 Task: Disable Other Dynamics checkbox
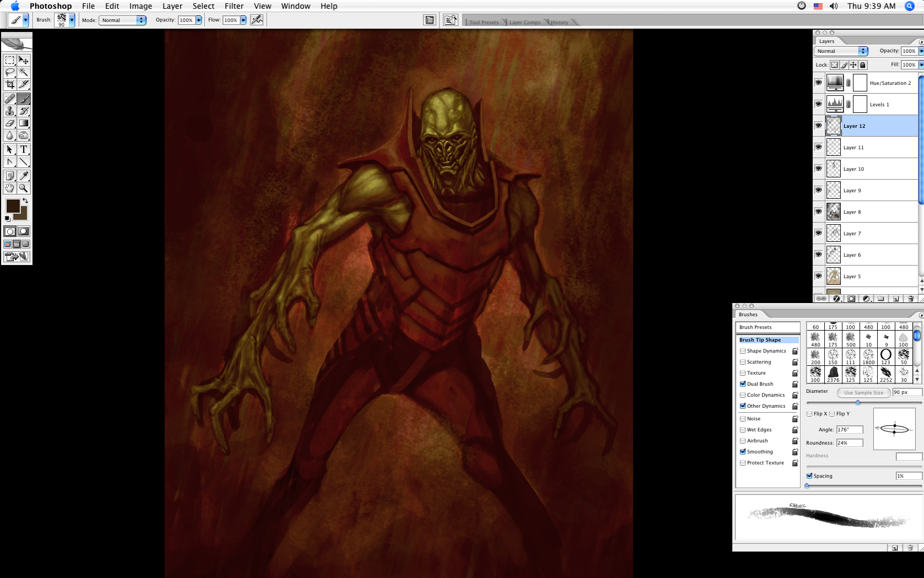(x=743, y=406)
